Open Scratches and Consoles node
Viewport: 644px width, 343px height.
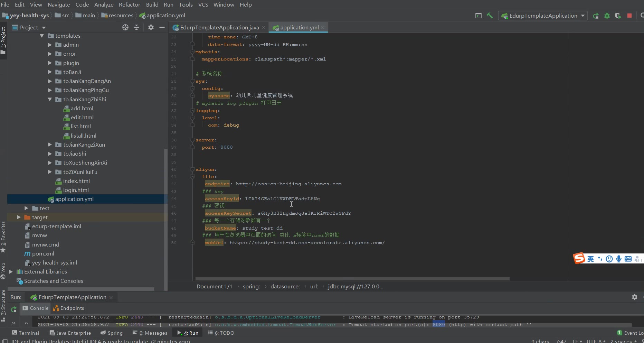tap(50, 281)
